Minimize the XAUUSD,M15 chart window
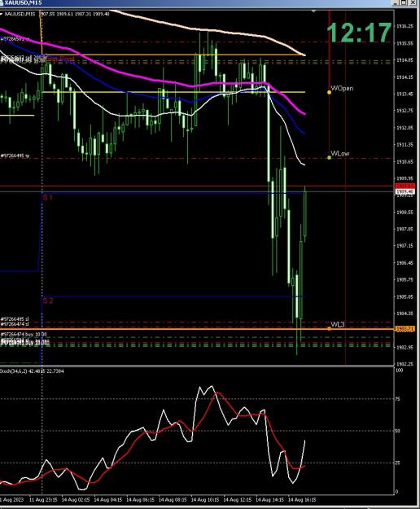 click(396, 2)
